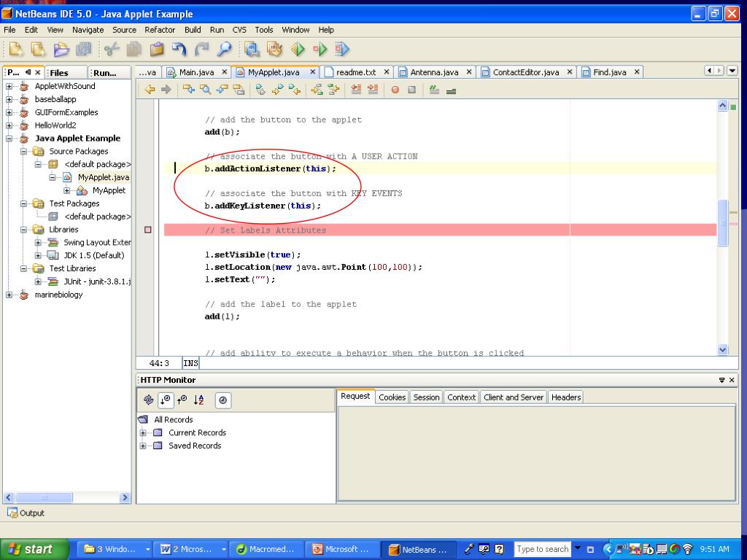This screenshot has width=747, height=560.
Task: Select JDK 1.5 (Default) library node
Action: point(94,255)
